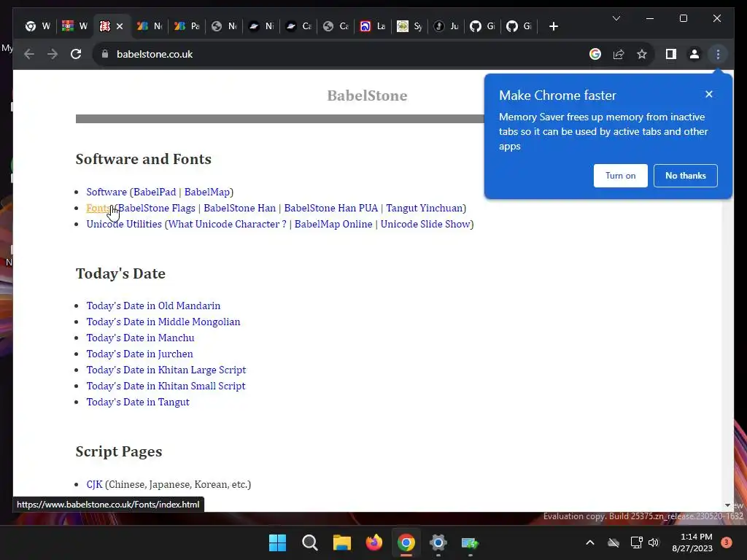Open a new tab with plus button
The image size is (747, 560).
[553, 26]
